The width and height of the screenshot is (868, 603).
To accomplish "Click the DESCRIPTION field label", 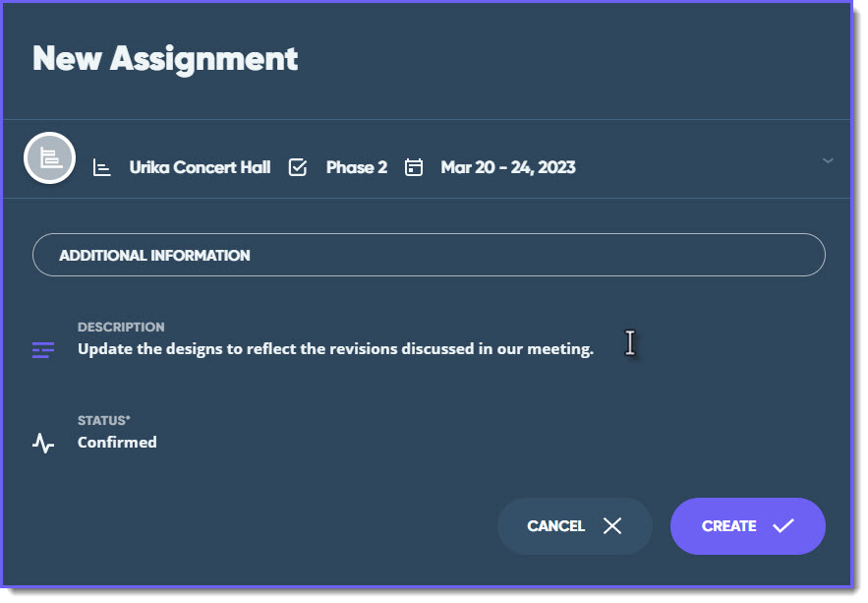I will pyautogui.click(x=121, y=327).
